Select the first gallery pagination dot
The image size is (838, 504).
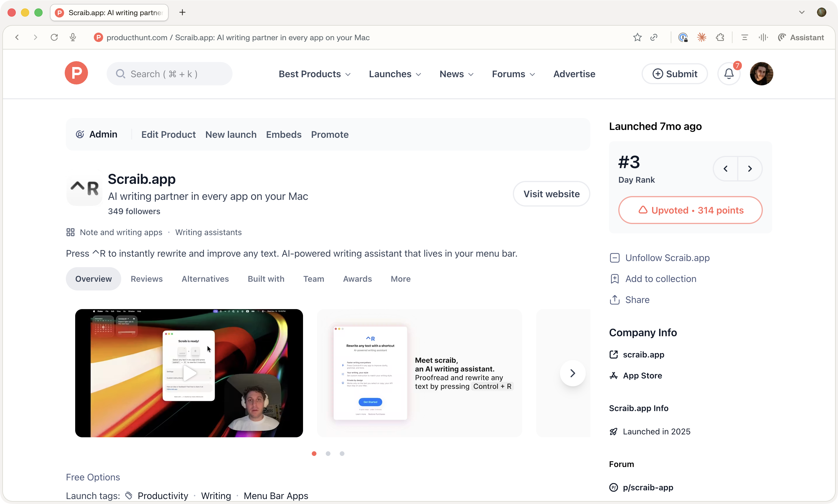pyautogui.click(x=314, y=453)
